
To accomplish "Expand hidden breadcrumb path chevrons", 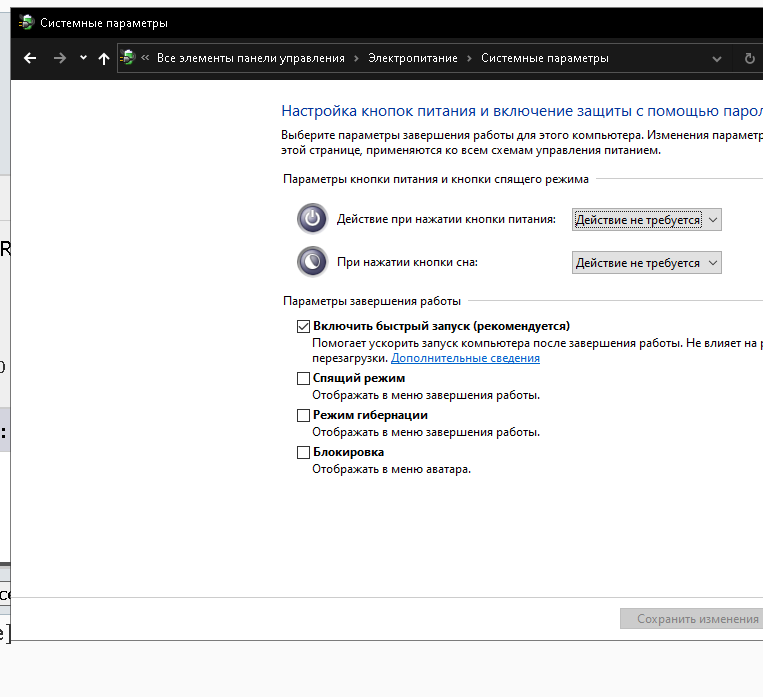I will pyautogui.click(x=145, y=57).
